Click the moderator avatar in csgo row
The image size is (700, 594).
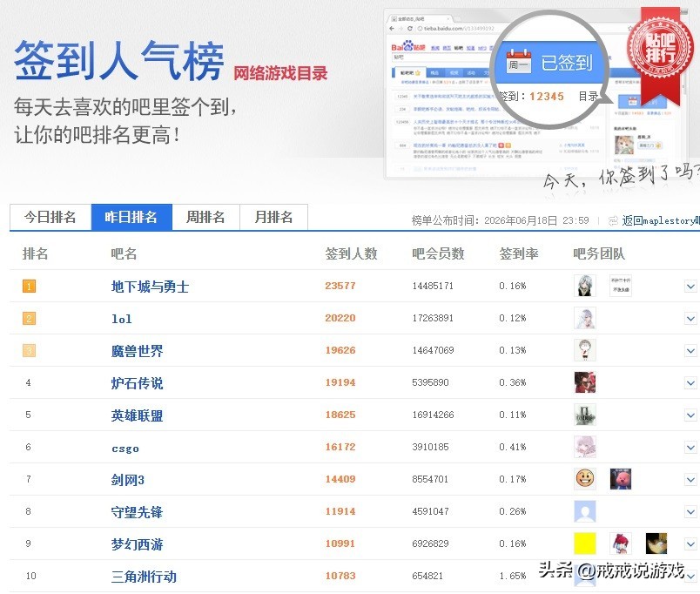pos(585,447)
